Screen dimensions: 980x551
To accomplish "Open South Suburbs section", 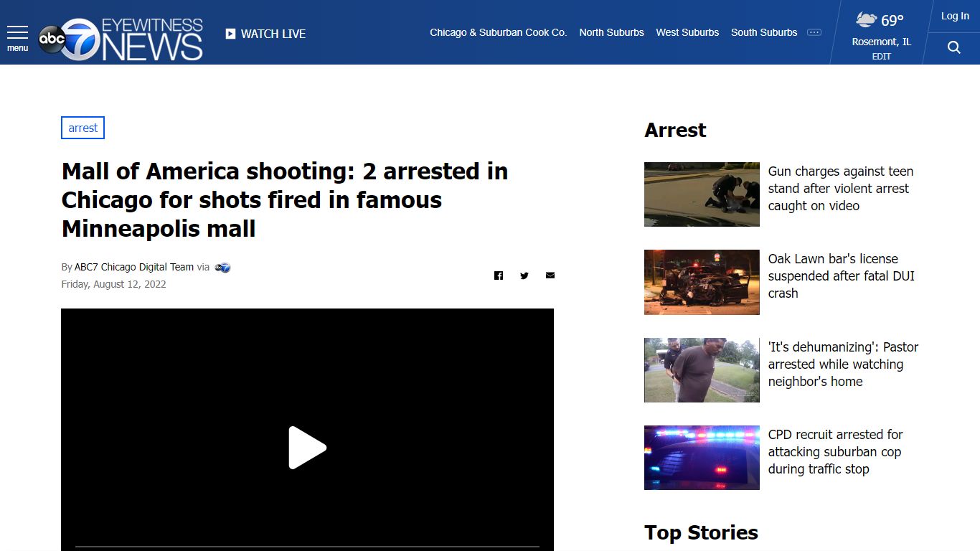I will pos(764,32).
